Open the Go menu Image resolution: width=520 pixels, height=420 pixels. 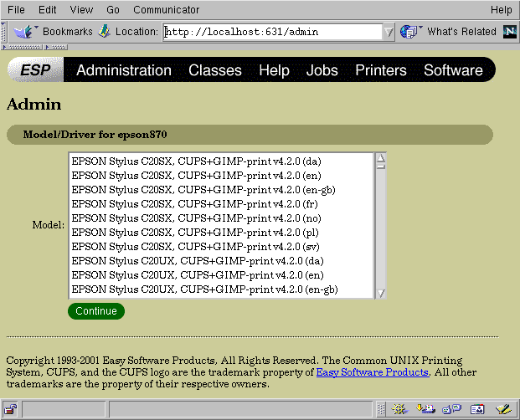(x=113, y=10)
